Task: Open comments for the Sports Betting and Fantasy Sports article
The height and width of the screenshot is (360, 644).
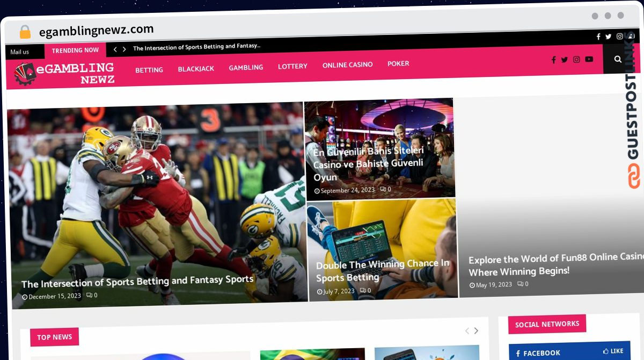Action: pos(92,295)
